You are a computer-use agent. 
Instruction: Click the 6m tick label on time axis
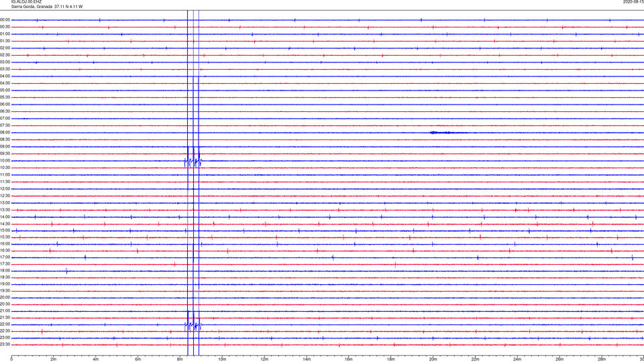[138, 359]
